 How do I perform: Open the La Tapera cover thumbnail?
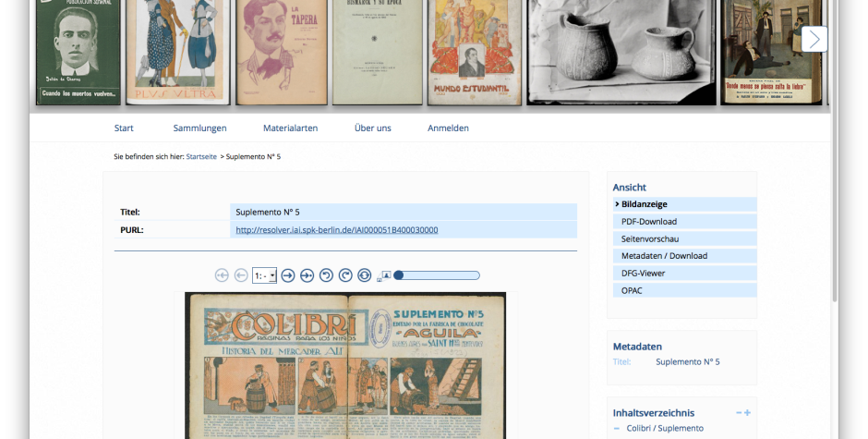click(x=282, y=52)
